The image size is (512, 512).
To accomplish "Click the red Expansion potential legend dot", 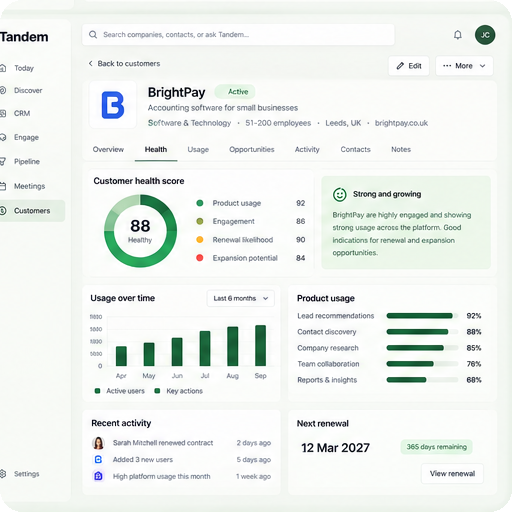I will click(200, 258).
